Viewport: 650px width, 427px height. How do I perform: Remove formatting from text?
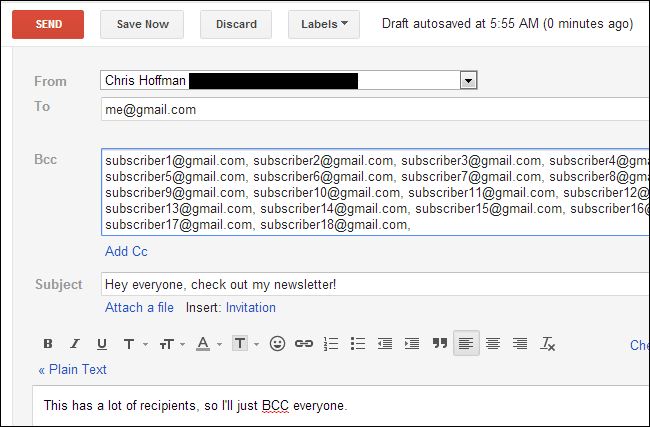[547, 344]
